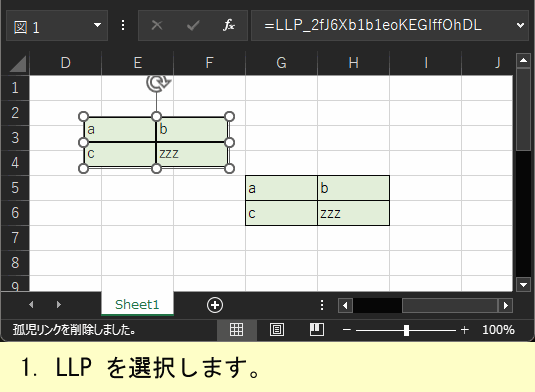Click the status message 孤児リンクを削除しました。
Image resolution: width=535 pixels, height=392 pixels.
[x=74, y=330]
